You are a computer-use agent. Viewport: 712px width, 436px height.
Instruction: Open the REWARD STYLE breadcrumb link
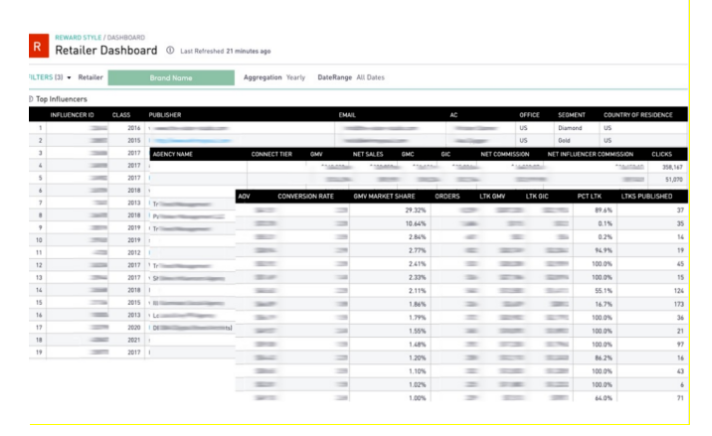(x=78, y=37)
